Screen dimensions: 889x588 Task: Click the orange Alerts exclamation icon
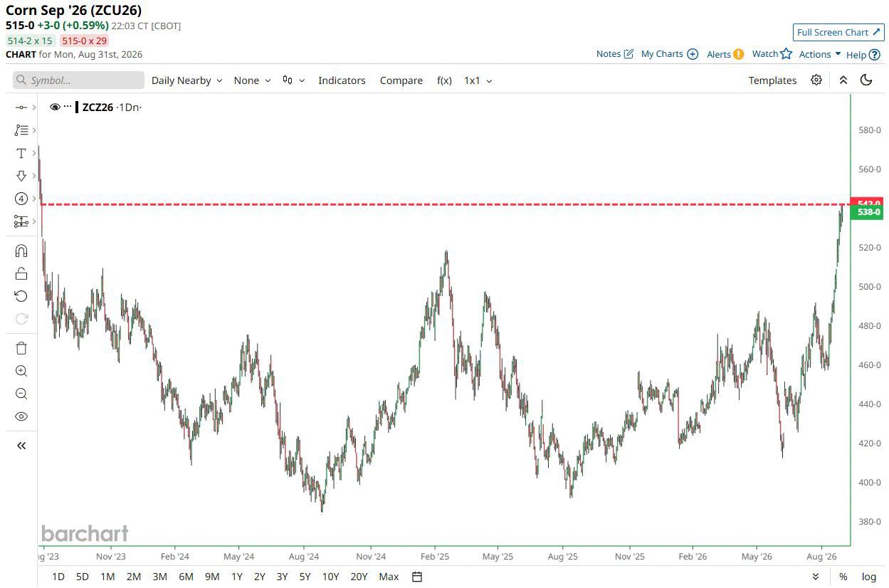[739, 54]
